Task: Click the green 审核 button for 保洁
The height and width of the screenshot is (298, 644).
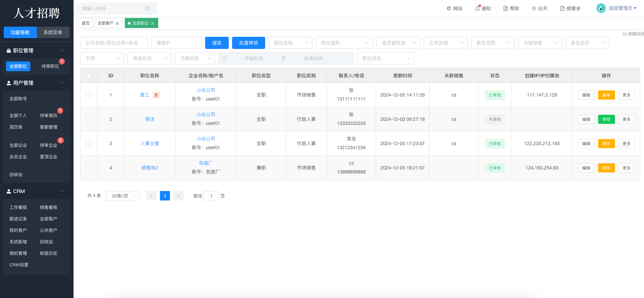Action: click(x=606, y=119)
